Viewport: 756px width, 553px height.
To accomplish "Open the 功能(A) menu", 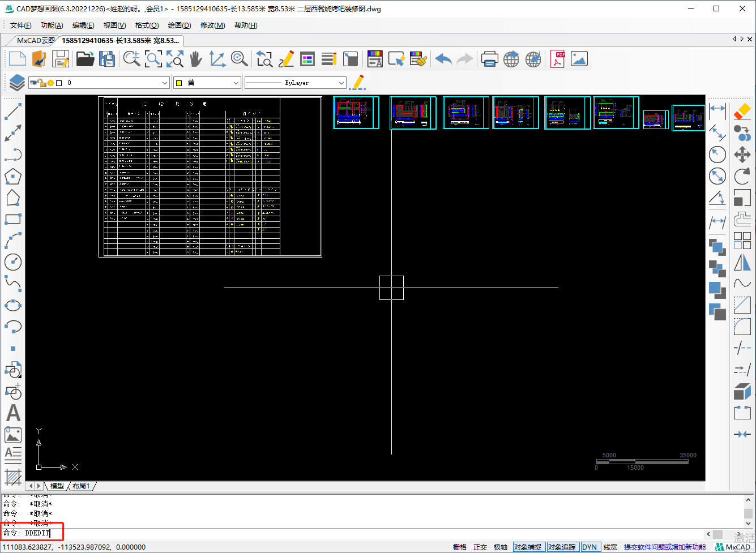I will coord(52,25).
